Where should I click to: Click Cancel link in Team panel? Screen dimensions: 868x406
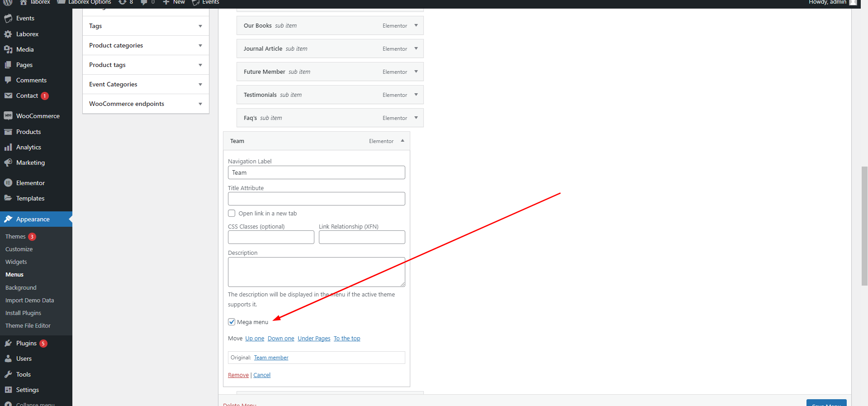pyautogui.click(x=262, y=375)
